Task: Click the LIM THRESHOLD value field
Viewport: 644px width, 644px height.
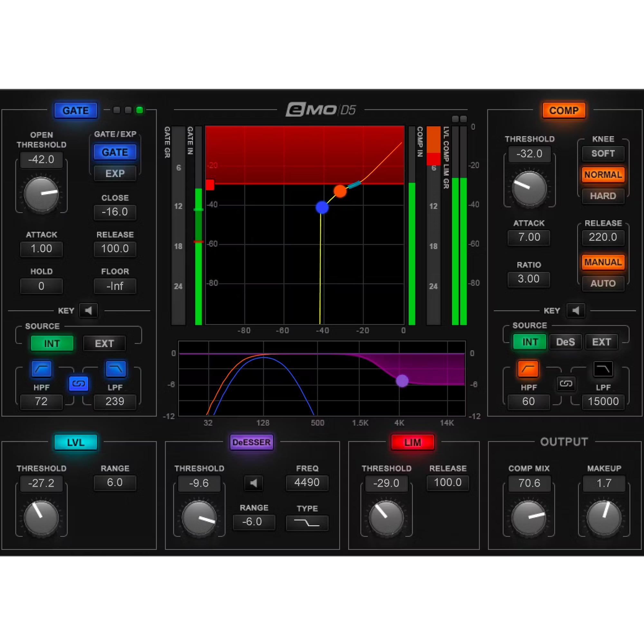Action: 387,483
